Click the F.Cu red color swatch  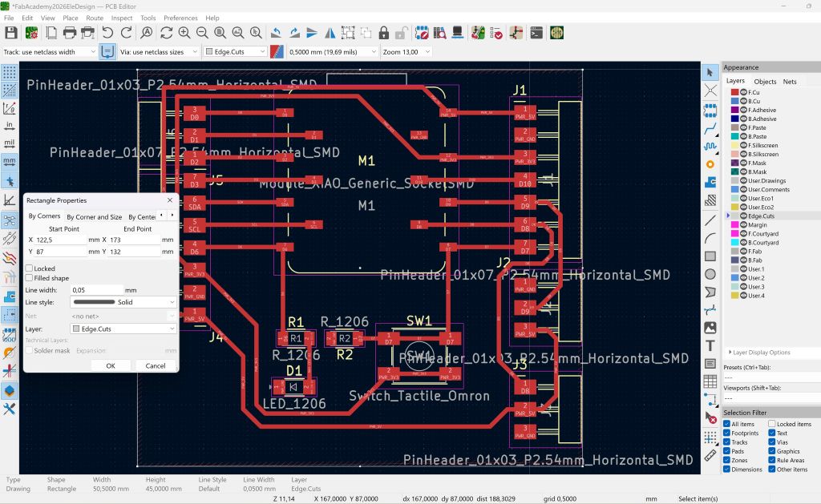734,92
